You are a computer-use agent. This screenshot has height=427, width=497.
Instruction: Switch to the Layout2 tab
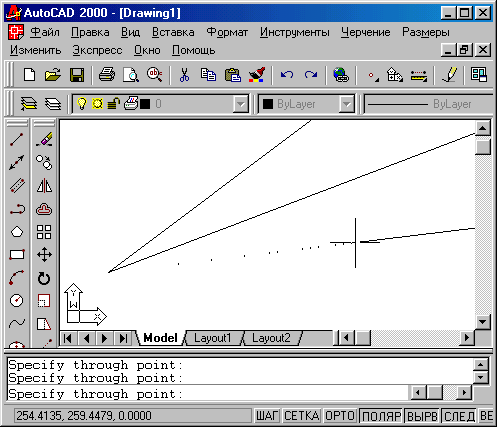click(x=271, y=338)
